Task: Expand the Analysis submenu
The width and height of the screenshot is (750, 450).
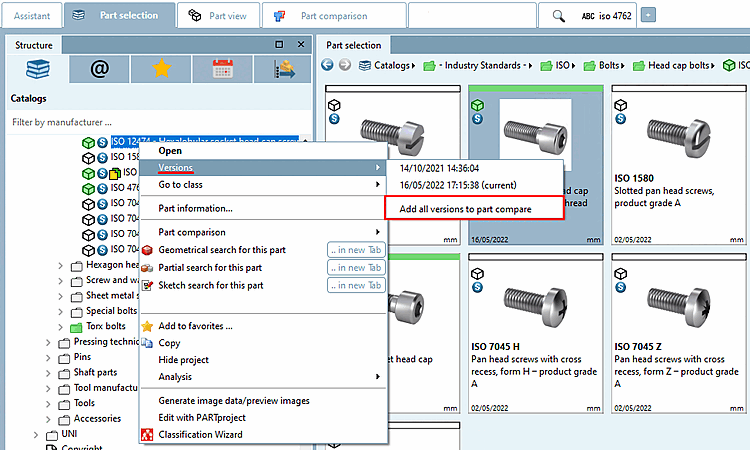Action: (x=263, y=377)
